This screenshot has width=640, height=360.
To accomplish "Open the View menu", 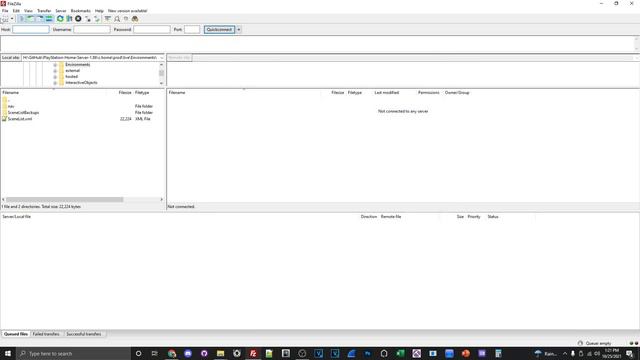I will [28, 11].
